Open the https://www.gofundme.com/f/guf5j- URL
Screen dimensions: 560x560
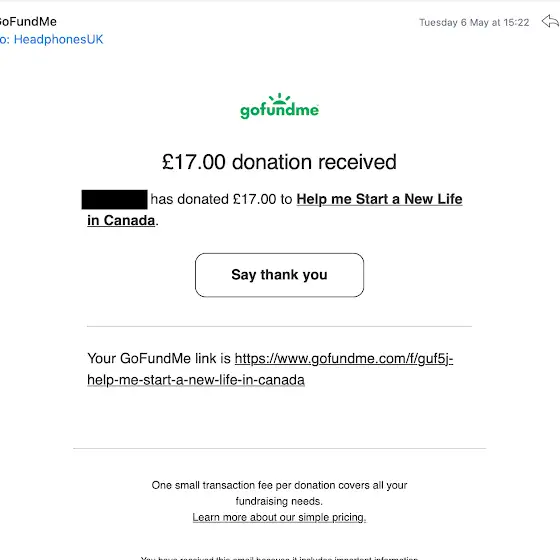pos(344,359)
